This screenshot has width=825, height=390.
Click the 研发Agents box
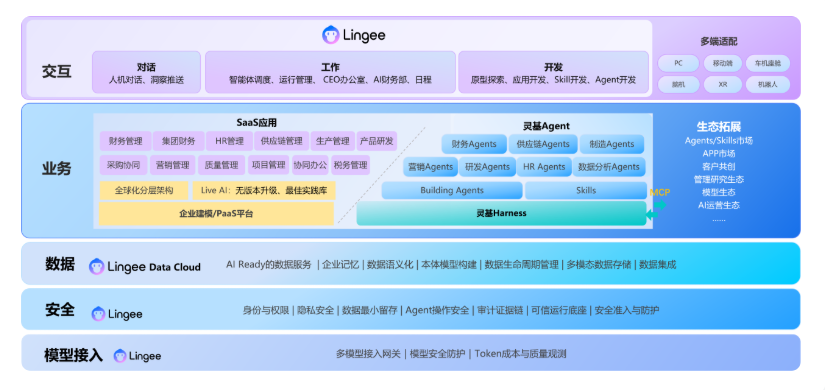coord(488,167)
